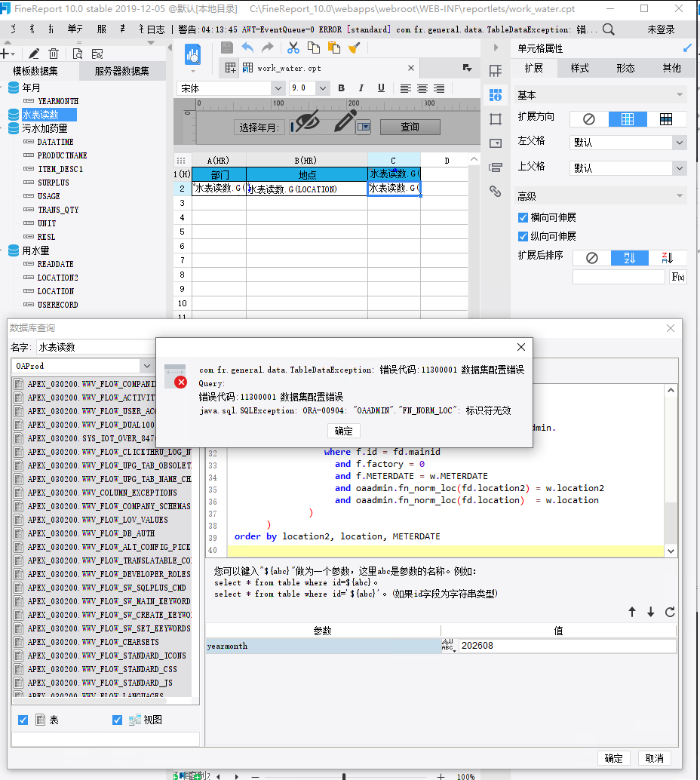Toggle the 纵向可伸展 checkbox

pyautogui.click(x=523, y=236)
